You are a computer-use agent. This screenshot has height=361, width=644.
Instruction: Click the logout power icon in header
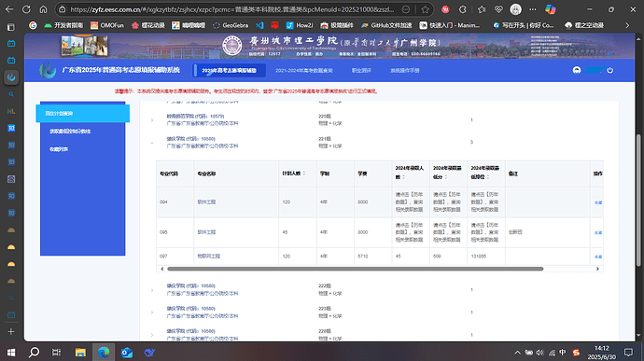609,70
